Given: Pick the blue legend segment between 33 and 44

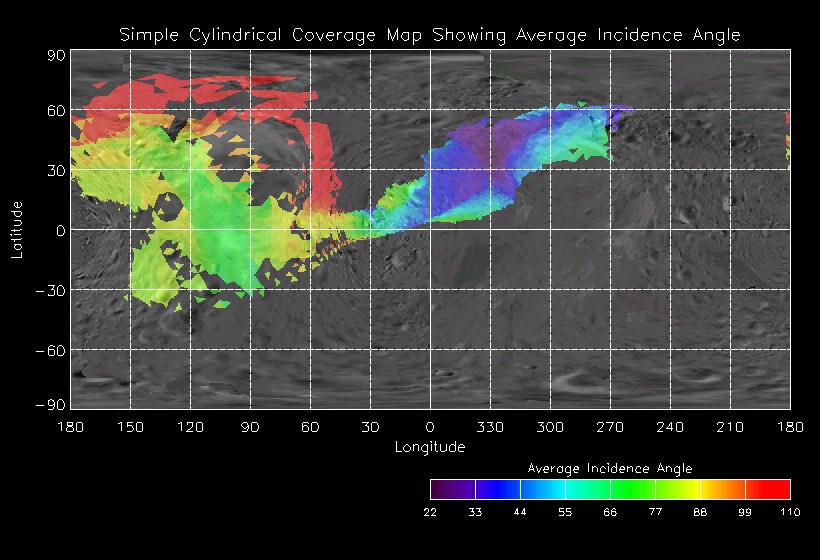Looking at the screenshot, I should 498,489.
